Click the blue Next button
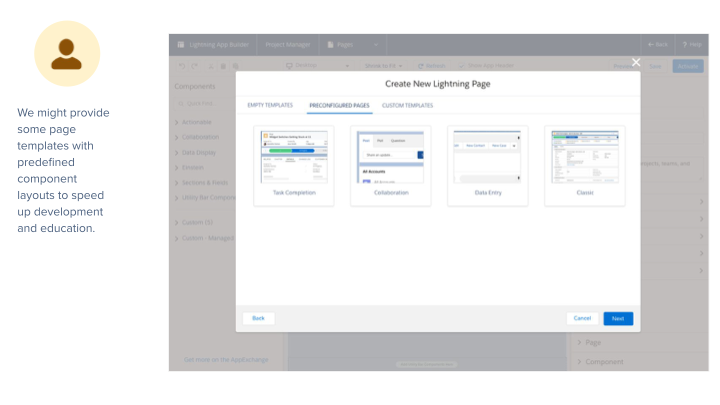 (x=617, y=318)
